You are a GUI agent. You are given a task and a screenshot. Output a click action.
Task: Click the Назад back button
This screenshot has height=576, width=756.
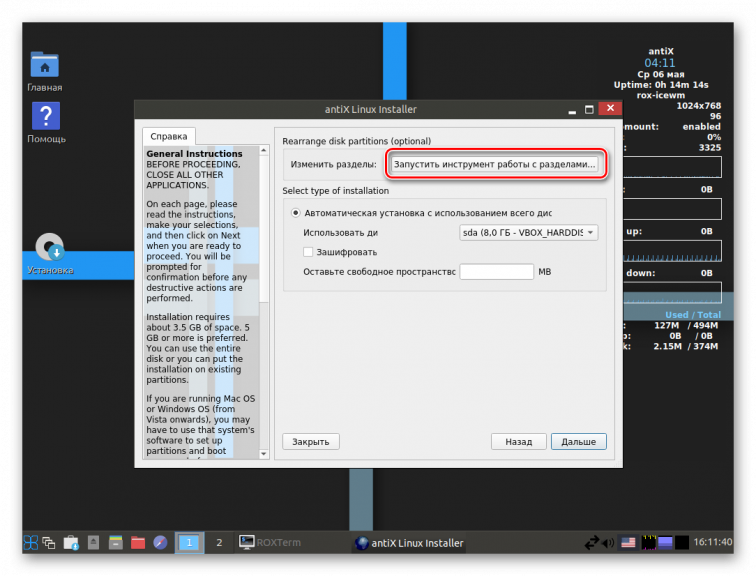[519, 442]
